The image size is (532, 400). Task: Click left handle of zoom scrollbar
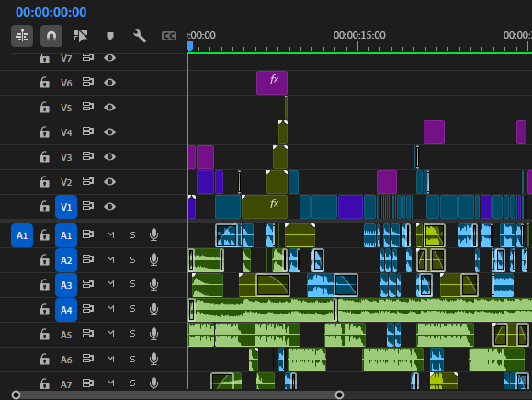[x=16, y=394]
